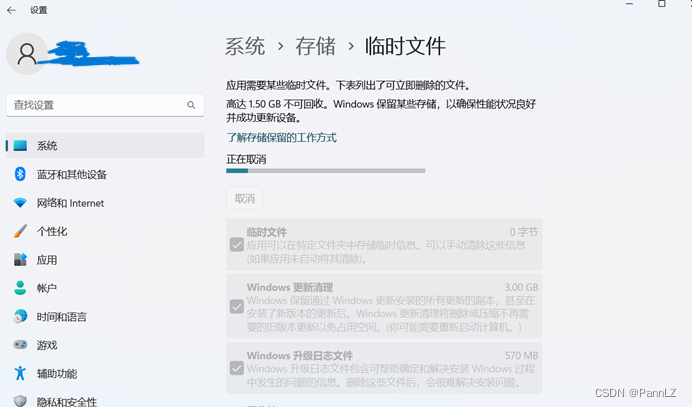Click the 取消 button
Image resolution: width=692 pixels, height=407 pixels.
244,199
